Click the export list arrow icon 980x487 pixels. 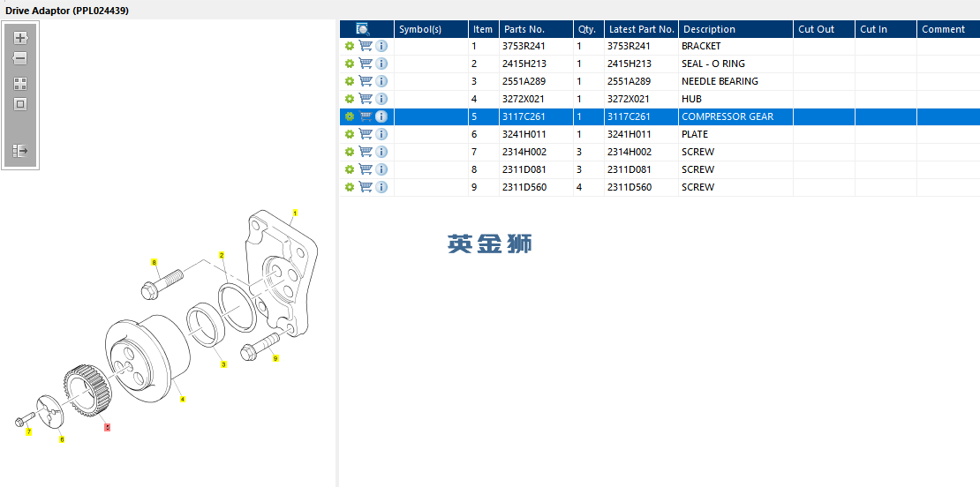point(20,151)
